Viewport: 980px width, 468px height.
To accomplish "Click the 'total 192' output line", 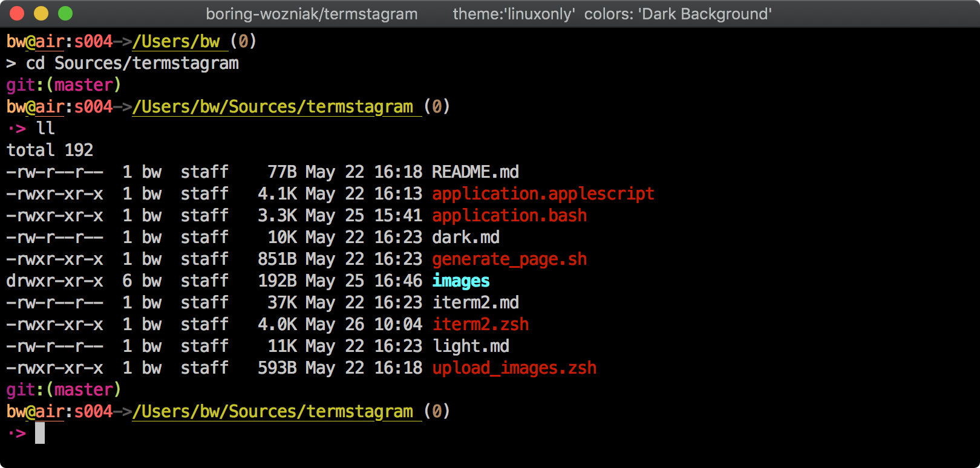I will [50, 151].
